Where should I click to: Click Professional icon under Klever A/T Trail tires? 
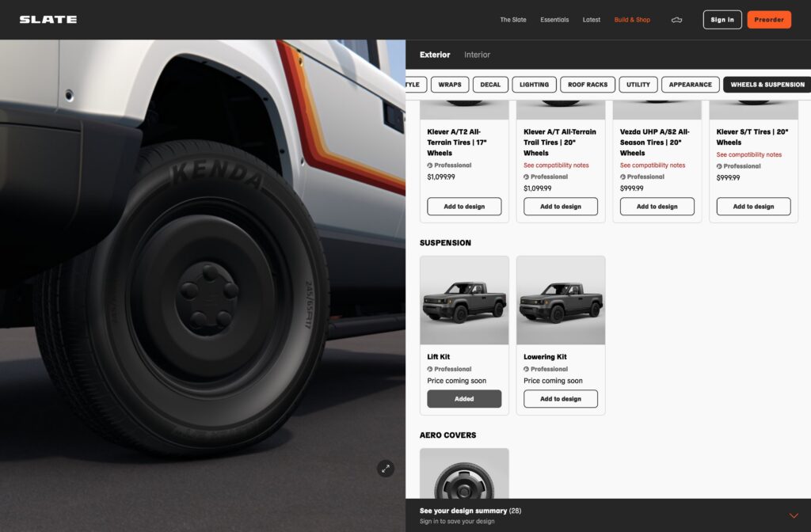pos(526,177)
